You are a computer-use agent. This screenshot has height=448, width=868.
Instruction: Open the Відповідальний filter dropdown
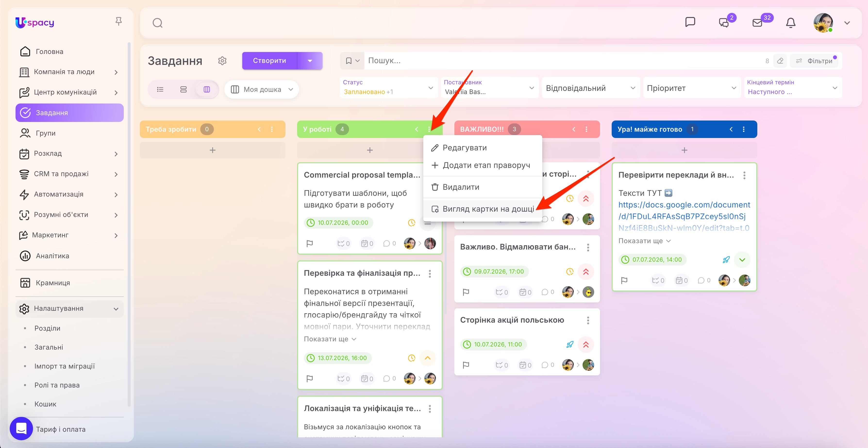click(x=591, y=88)
